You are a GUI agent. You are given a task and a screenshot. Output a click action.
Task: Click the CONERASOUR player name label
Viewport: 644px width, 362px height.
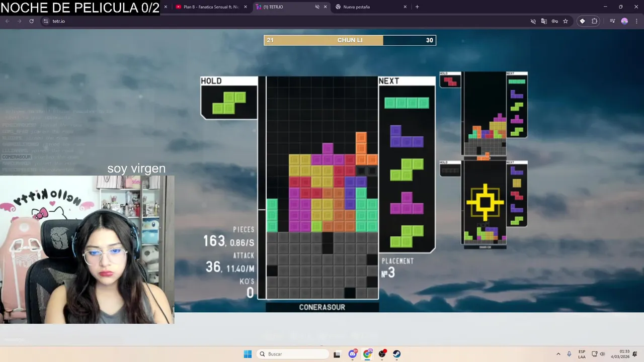point(322,307)
